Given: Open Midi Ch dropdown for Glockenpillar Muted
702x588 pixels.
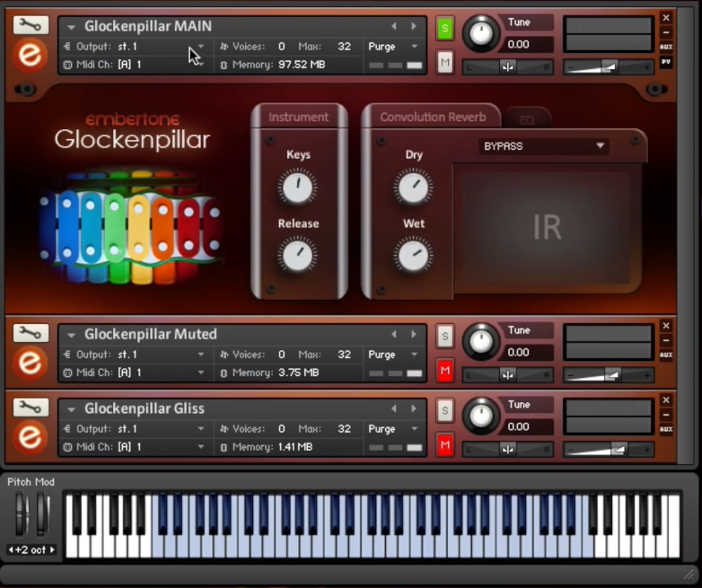Looking at the screenshot, I should (x=200, y=373).
